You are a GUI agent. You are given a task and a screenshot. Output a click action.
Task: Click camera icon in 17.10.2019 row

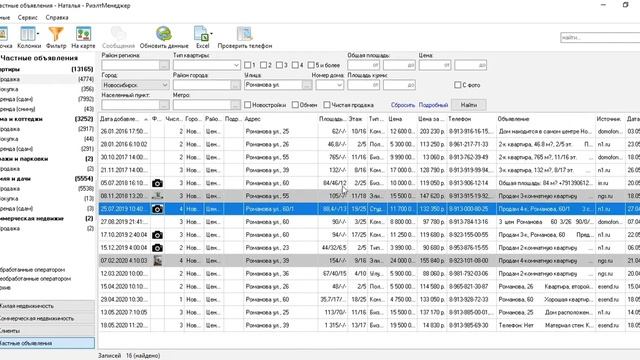(x=157, y=235)
